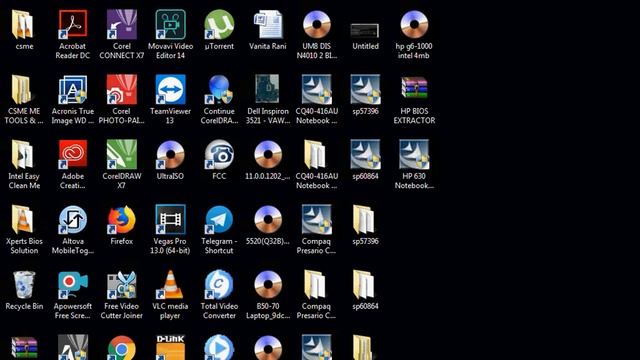Click the µTorrent desktop shortcut

[x=219, y=24]
